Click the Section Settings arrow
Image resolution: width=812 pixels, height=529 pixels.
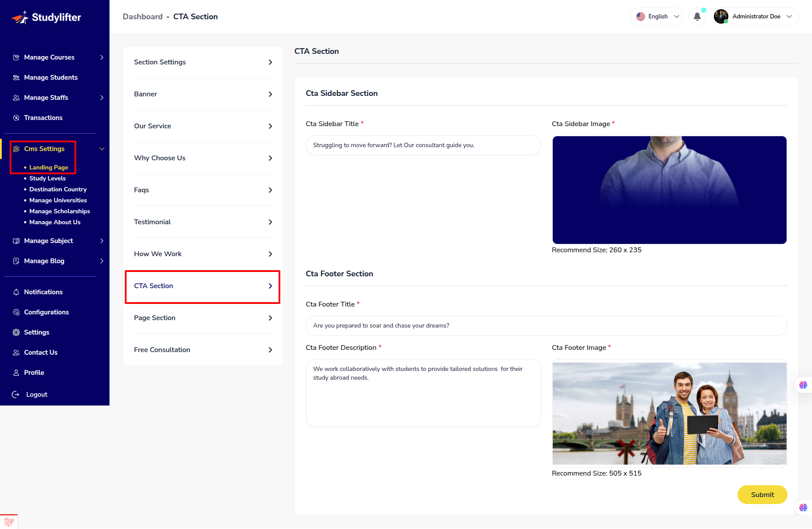[x=270, y=62]
